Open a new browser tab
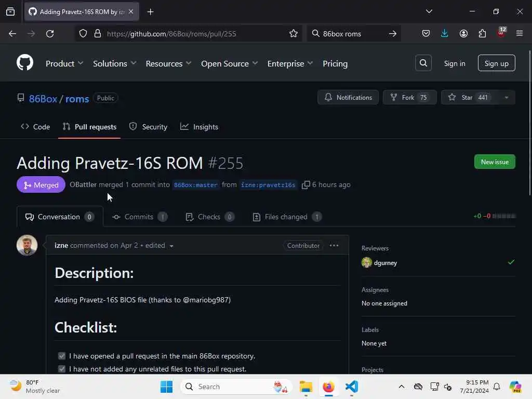This screenshot has height=399, width=532. click(150, 12)
